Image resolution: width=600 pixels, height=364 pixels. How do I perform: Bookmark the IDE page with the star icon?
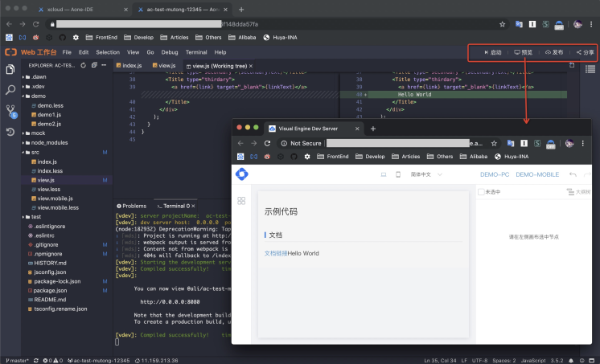point(503,24)
